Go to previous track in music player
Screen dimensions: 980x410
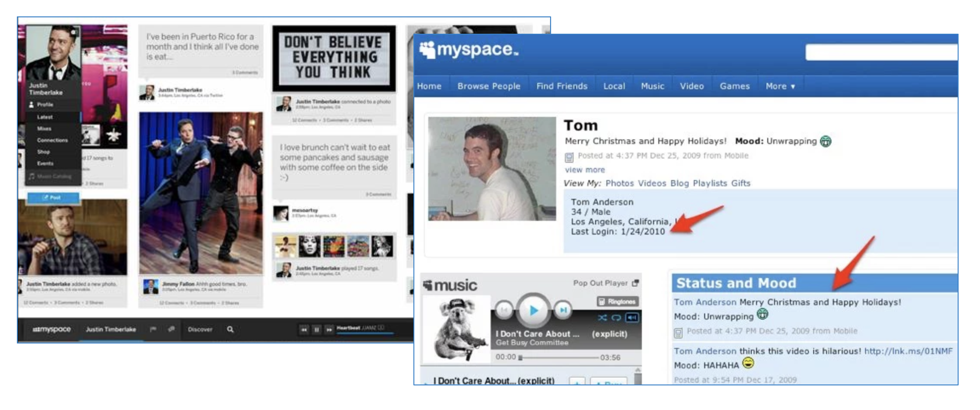point(504,310)
